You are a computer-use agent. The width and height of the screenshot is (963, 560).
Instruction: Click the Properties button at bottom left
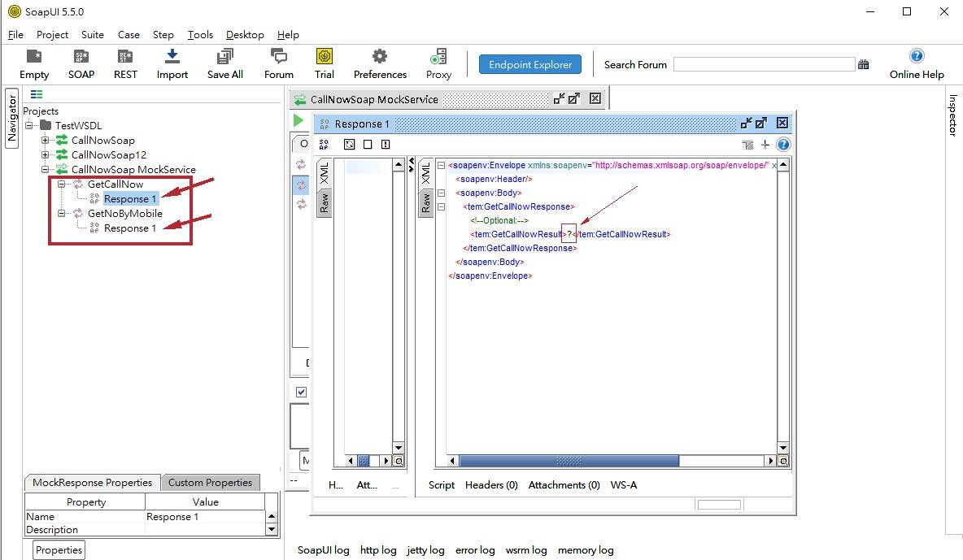[x=59, y=550]
